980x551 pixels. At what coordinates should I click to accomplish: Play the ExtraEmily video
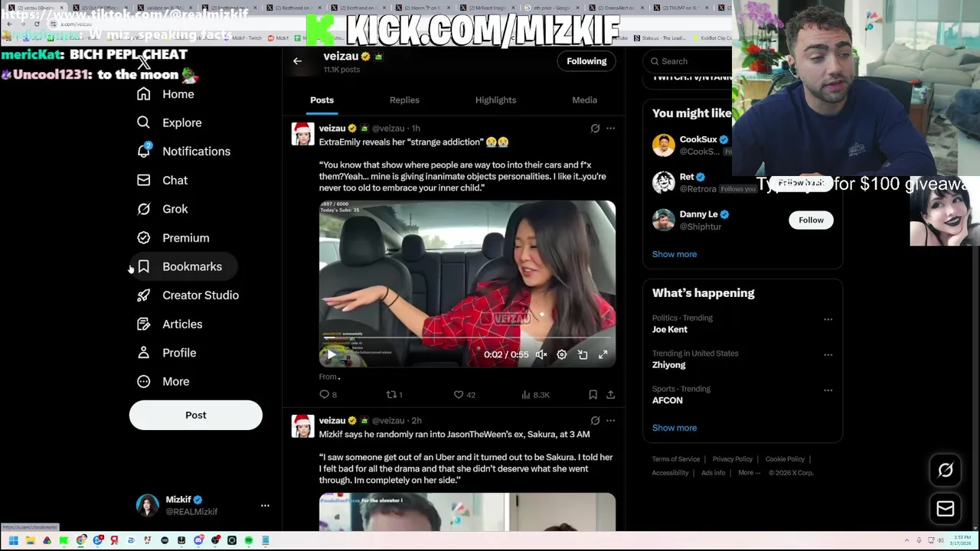click(331, 355)
